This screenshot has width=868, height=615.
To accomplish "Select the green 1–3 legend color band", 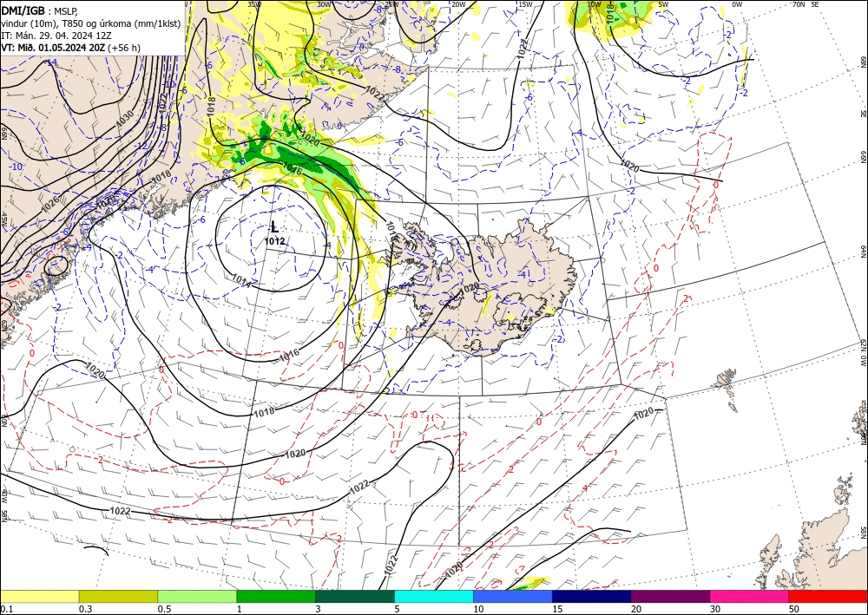I will tap(276, 596).
